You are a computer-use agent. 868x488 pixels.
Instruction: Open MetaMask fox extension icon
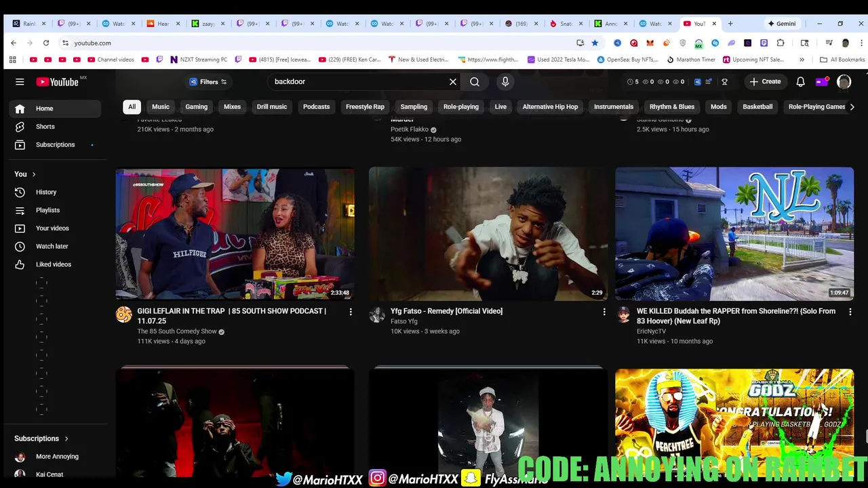(x=650, y=43)
